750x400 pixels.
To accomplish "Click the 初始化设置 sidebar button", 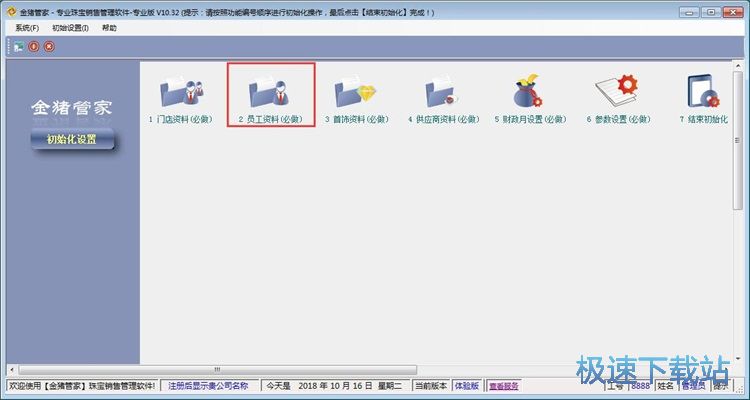I will click(x=72, y=139).
